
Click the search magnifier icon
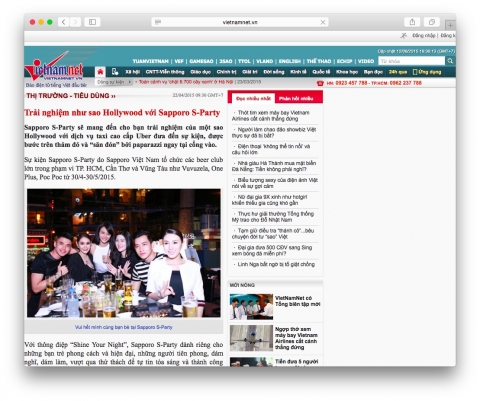pyautogui.click(x=450, y=61)
